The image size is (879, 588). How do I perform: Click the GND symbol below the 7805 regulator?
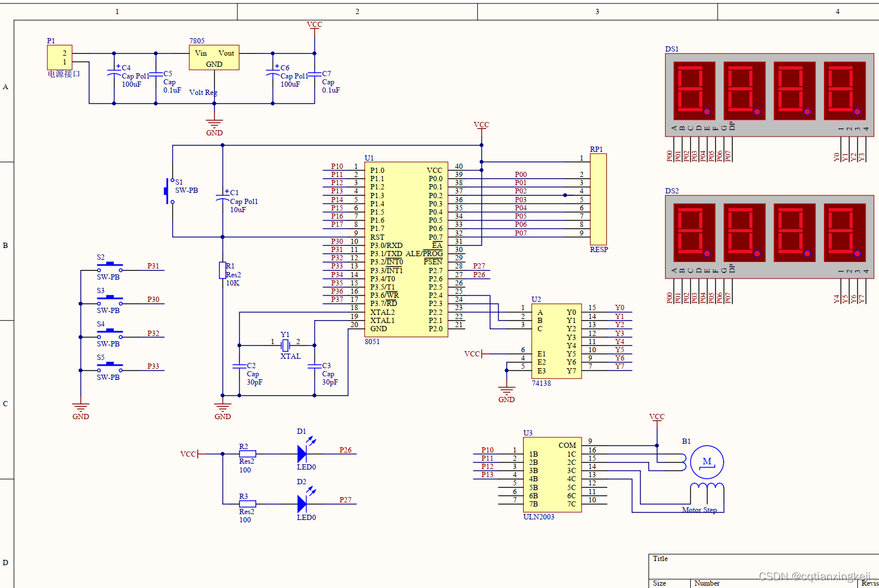pos(215,128)
